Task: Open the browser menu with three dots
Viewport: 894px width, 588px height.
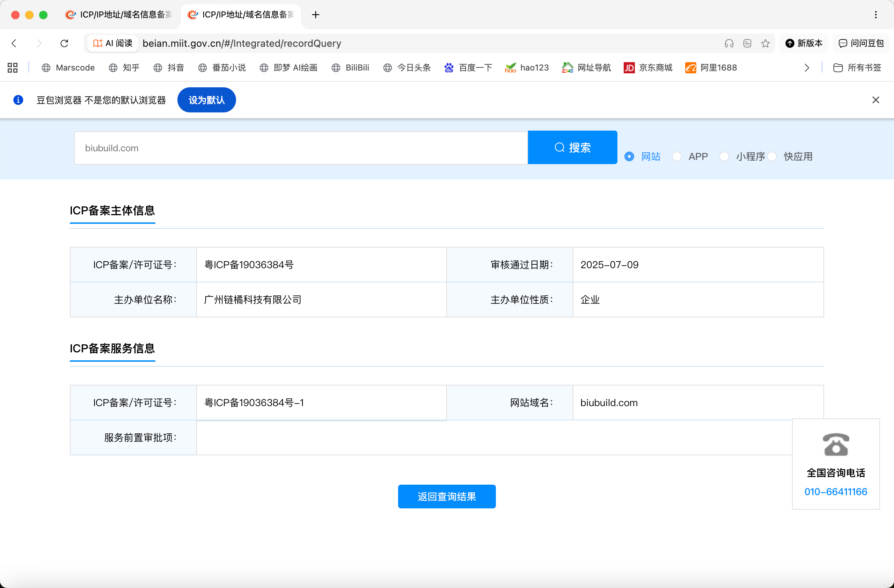Action: (875, 15)
